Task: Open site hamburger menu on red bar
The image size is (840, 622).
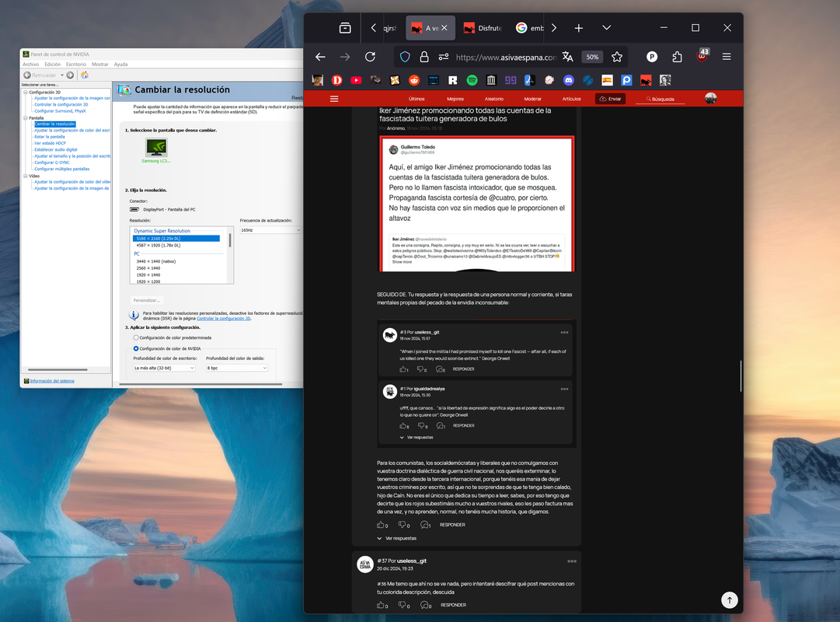Action: (x=334, y=99)
